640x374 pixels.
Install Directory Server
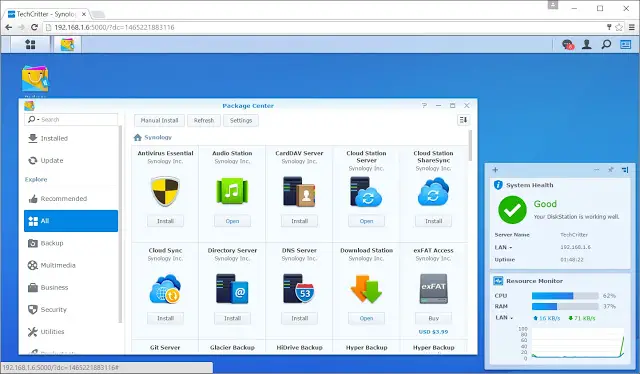point(232,318)
